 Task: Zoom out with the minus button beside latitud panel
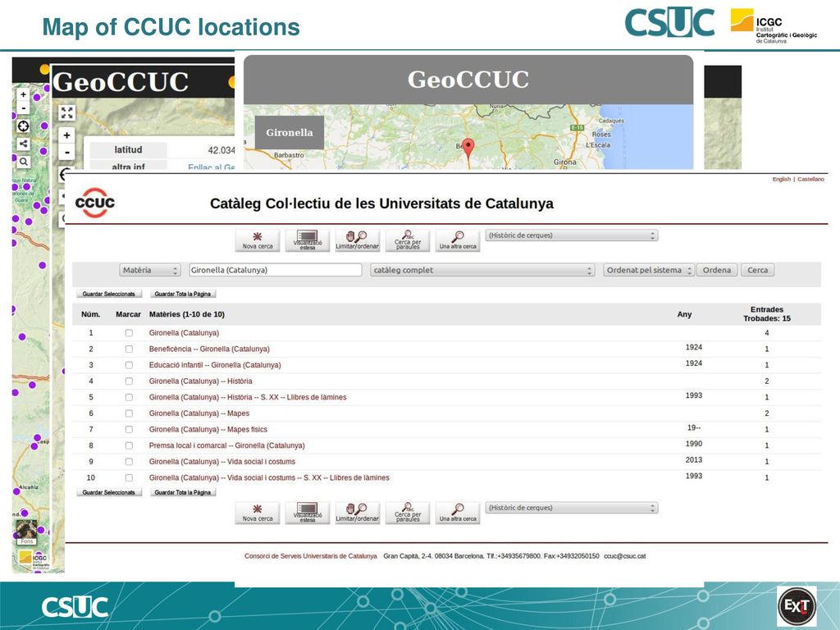pos(67,152)
